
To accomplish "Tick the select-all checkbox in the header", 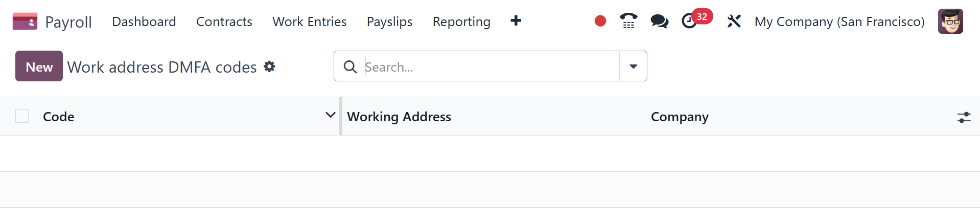I will tap(22, 117).
